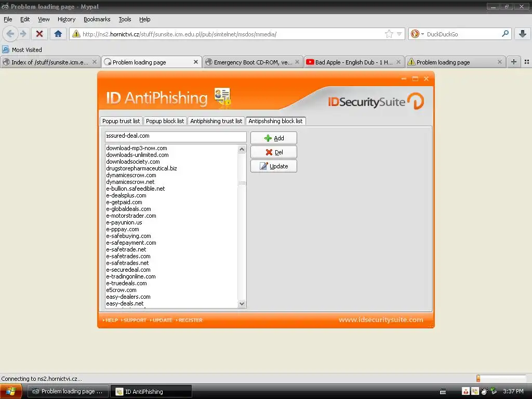The height and width of the screenshot is (399, 532).
Task: Click the magnifier search icon
Action: pos(505,34)
